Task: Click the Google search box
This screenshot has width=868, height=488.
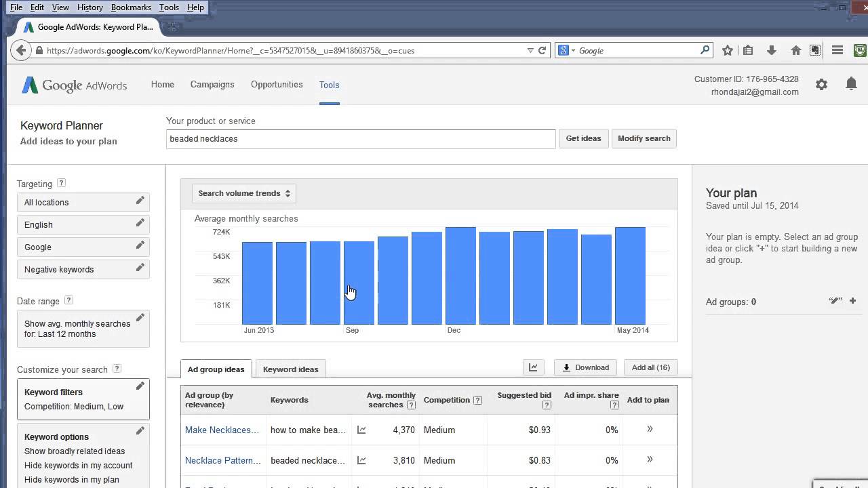Action: tap(637, 50)
